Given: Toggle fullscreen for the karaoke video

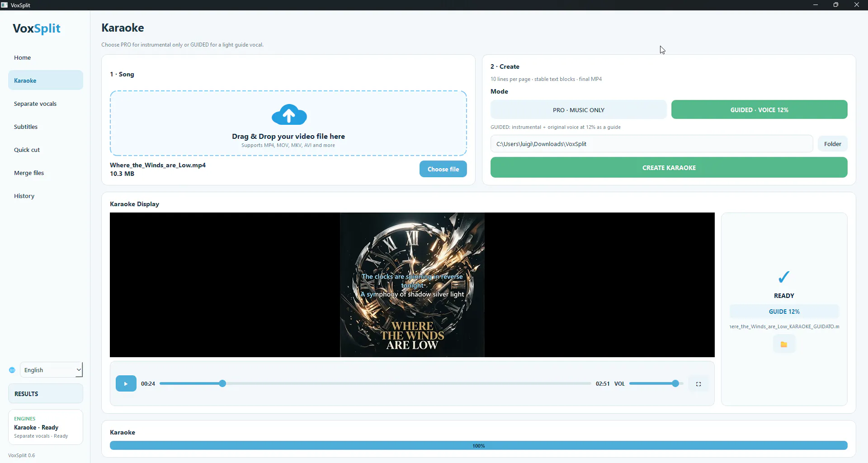Looking at the screenshot, I should tap(698, 384).
